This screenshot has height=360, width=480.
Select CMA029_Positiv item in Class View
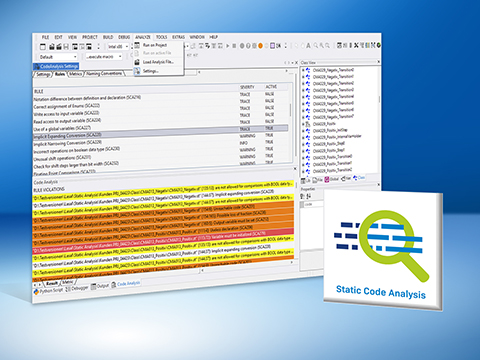click(x=324, y=124)
